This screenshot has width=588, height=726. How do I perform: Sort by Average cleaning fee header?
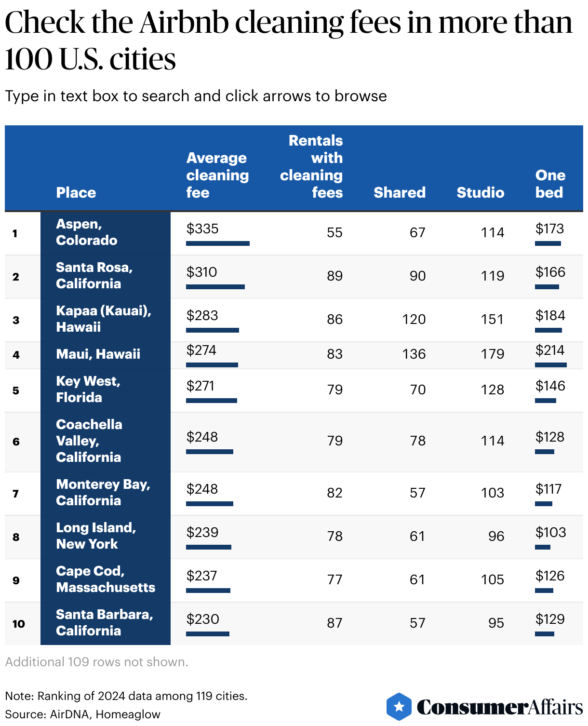(x=217, y=175)
